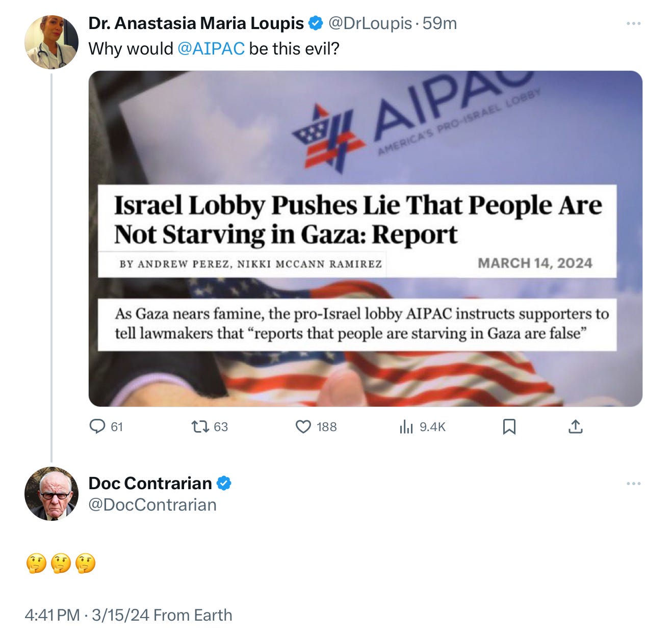
Task: Open Doc Contrarian's avatar
Action: (x=51, y=493)
